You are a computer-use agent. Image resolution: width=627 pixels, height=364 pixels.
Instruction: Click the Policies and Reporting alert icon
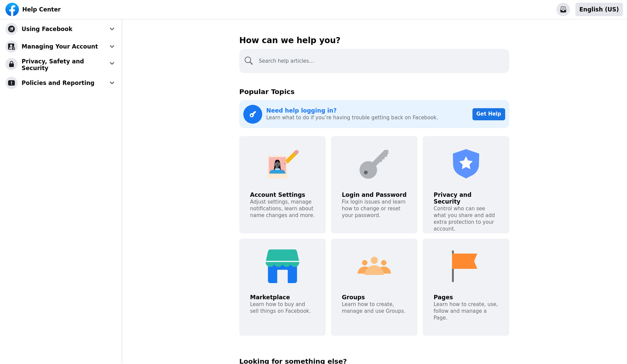pos(11,83)
